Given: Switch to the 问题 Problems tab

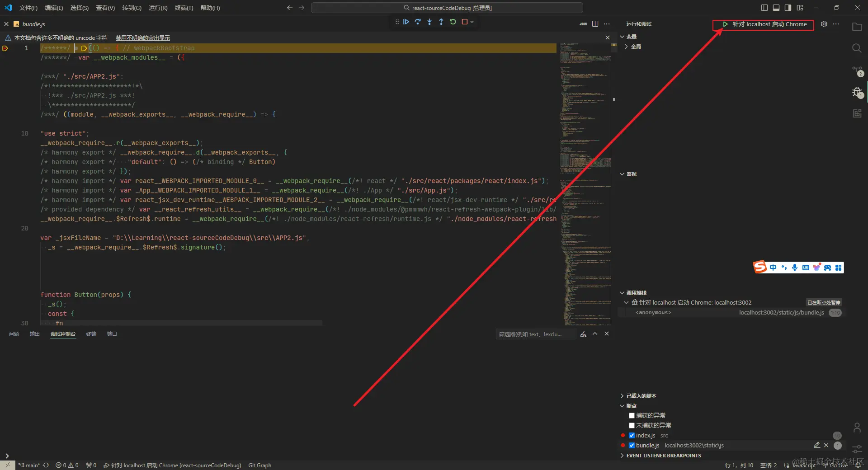Looking at the screenshot, I should point(14,334).
